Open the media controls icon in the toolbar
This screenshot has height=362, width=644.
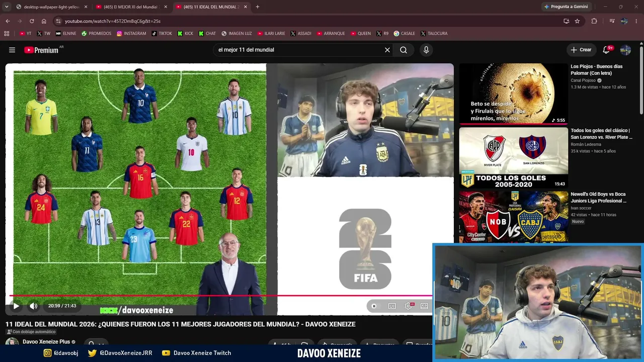coord(612,21)
